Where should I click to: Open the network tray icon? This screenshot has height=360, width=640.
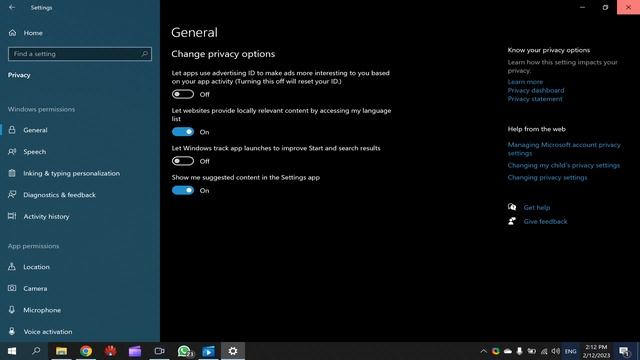pos(544,351)
